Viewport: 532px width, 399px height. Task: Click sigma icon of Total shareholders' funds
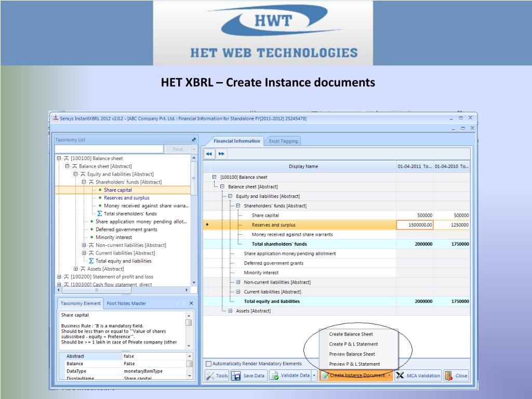(x=99, y=214)
